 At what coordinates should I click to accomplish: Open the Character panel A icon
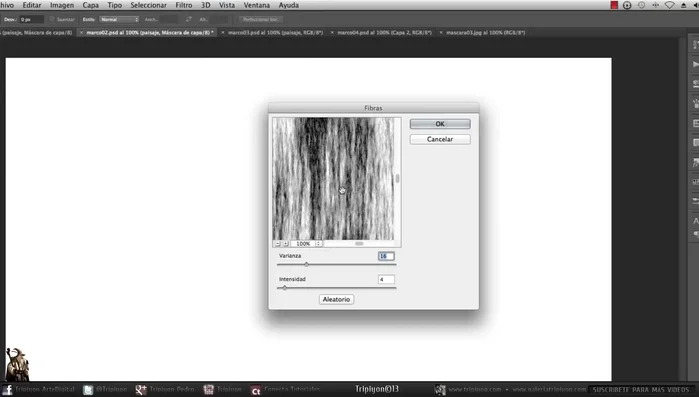coord(695,221)
